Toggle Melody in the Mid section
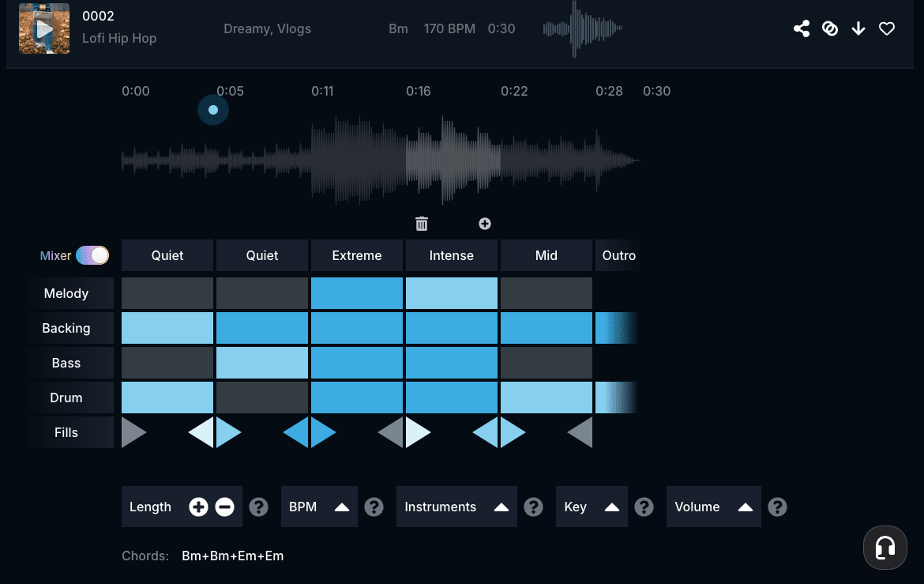The height and width of the screenshot is (584, 924). (547, 293)
